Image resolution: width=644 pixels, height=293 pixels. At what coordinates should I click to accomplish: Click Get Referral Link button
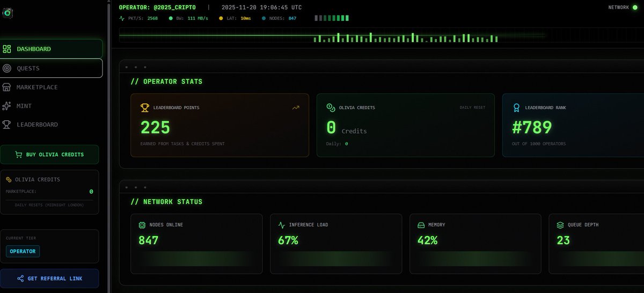[x=49, y=279]
